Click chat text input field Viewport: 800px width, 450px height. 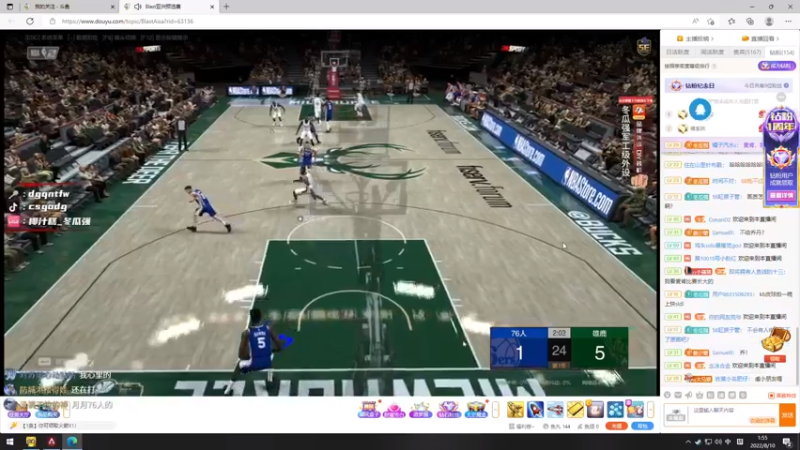point(733,414)
